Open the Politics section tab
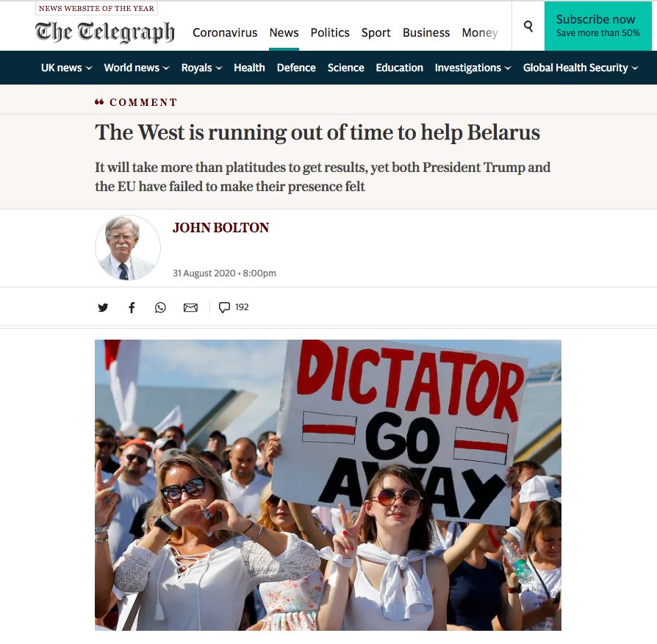The height and width of the screenshot is (644, 657). (330, 32)
